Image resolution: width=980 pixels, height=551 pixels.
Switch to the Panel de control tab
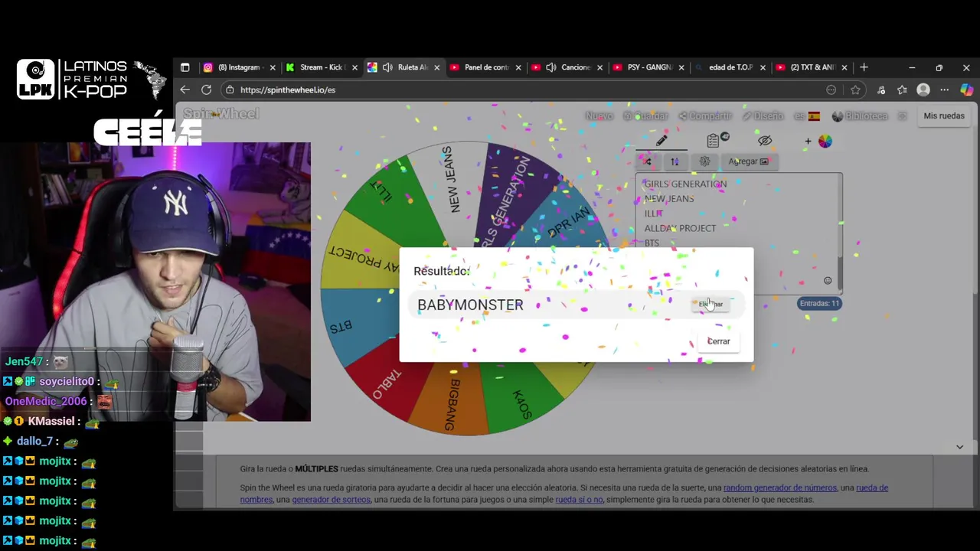tap(486, 67)
